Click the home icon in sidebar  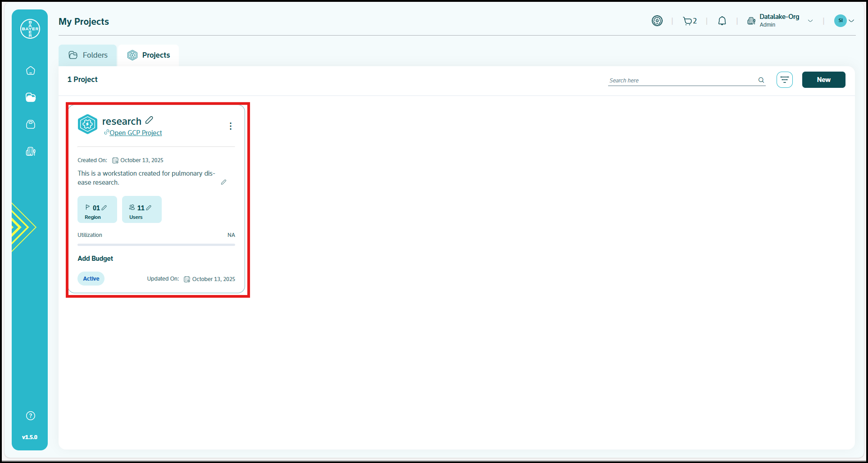[31, 71]
